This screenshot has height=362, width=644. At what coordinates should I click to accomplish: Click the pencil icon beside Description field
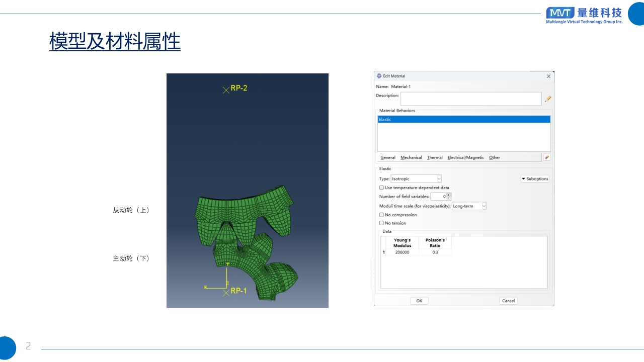click(548, 99)
